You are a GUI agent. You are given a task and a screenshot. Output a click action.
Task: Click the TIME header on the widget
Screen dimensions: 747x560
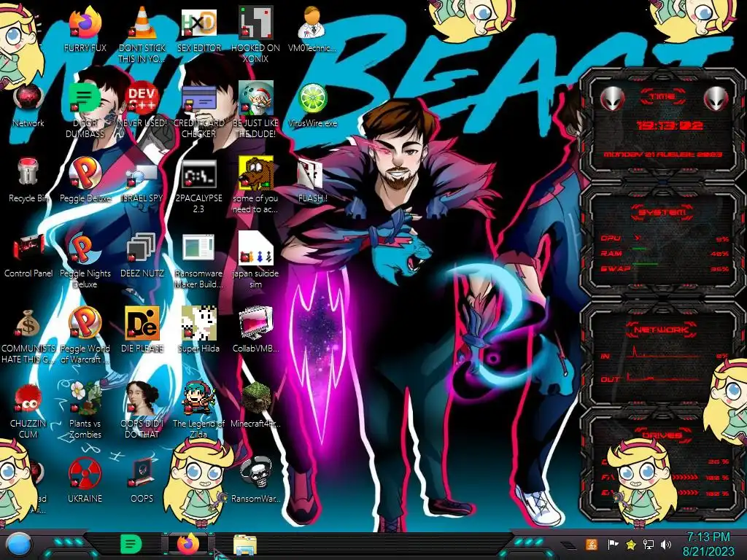click(x=662, y=97)
